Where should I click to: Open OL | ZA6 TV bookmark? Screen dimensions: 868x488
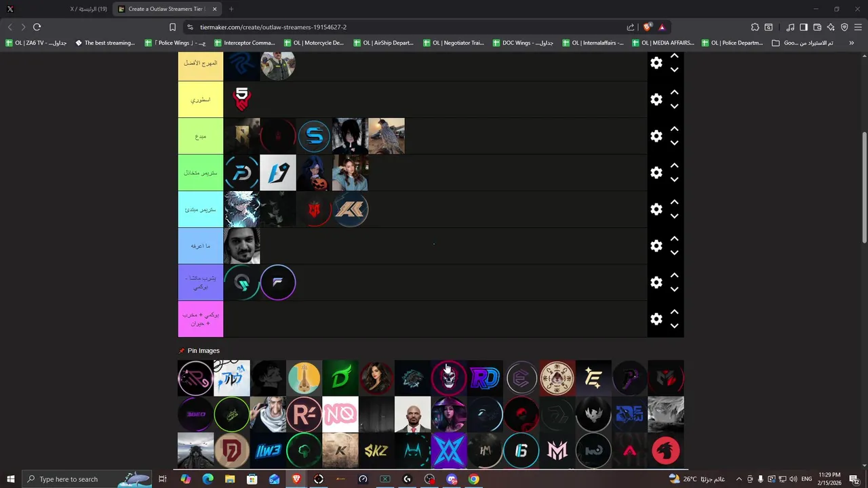pos(35,43)
